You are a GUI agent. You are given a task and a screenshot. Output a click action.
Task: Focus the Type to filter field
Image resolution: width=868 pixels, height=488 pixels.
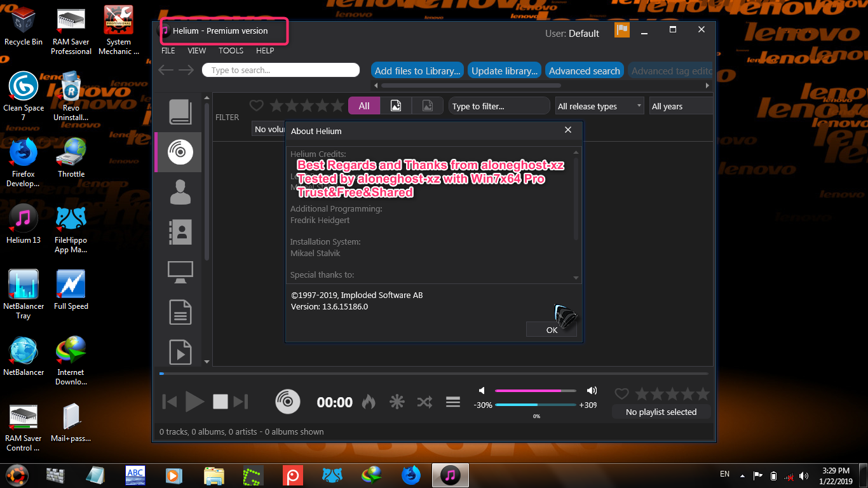pyautogui.click(x=499, y=106)
